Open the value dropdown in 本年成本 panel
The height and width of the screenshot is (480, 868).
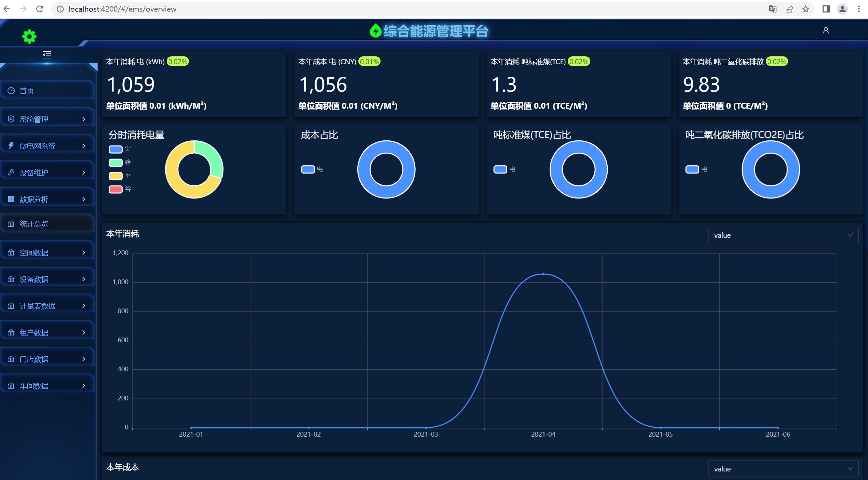[783, 469]
